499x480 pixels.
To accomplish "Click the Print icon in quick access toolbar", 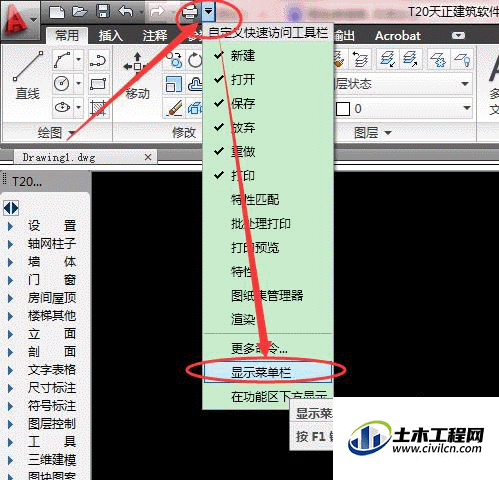I will point(190,13).
